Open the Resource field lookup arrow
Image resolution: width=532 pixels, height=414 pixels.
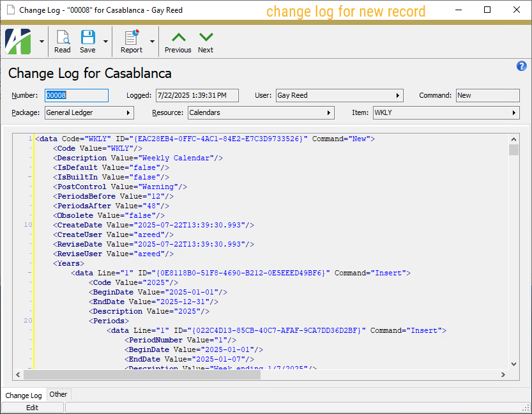click(329, 112)
